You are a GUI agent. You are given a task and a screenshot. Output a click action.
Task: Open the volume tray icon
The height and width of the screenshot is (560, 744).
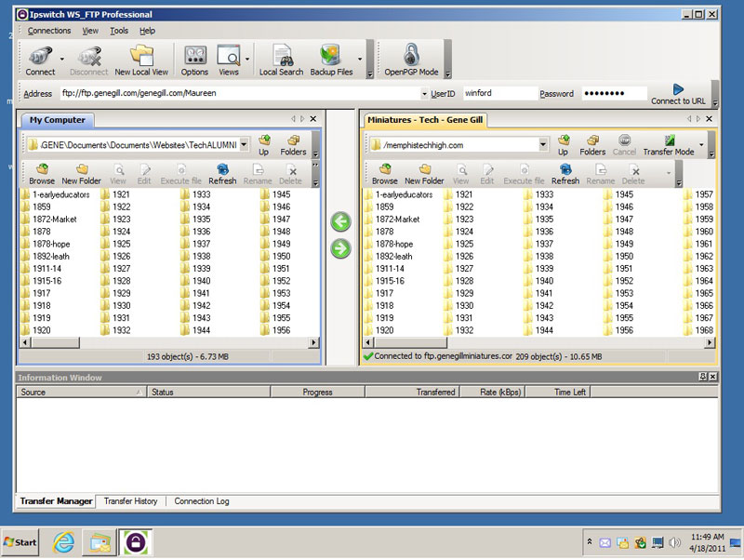[x=675, y=542]
